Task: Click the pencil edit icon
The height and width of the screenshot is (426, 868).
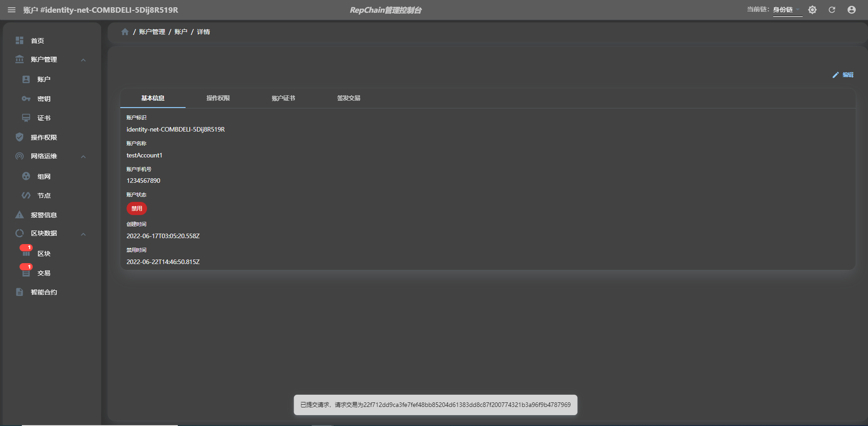Action: click(x=835, y=75)
